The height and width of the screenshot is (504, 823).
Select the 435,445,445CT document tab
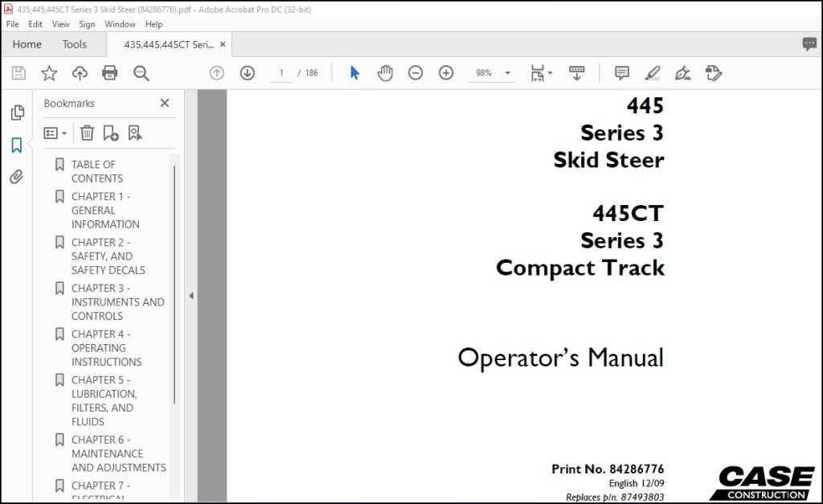[169, 45]
